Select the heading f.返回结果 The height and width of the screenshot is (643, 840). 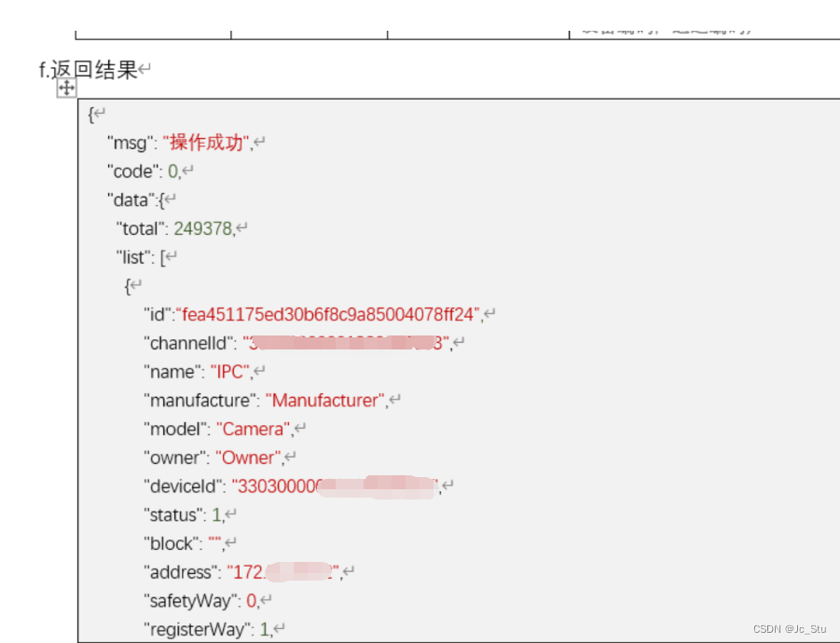click(88, 69)
